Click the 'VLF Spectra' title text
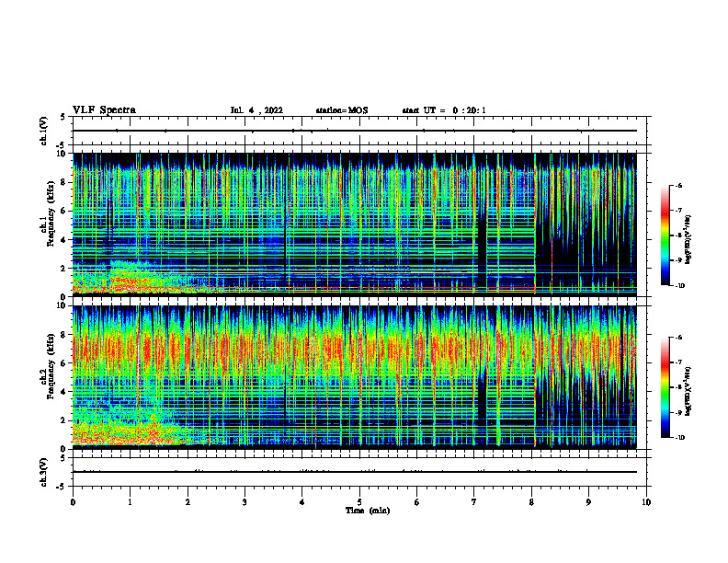 tap(104, 110)
